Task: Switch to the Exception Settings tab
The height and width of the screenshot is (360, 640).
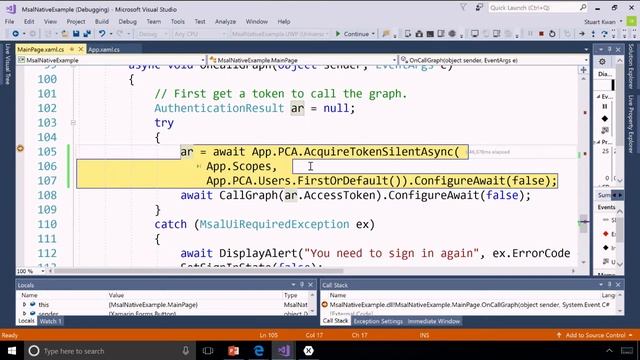Action: [x=378, y=321]
